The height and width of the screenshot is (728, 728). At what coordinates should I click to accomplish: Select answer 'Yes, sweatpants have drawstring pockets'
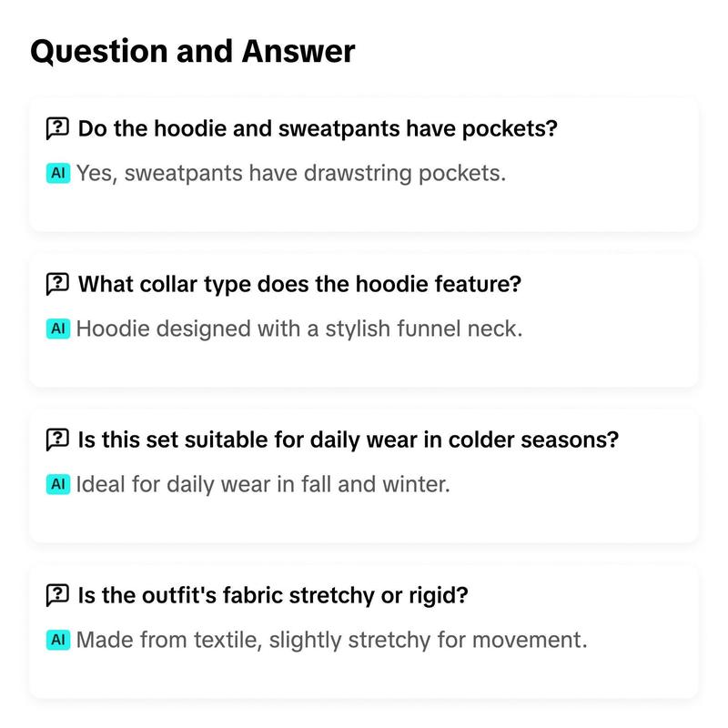point(291,173)
